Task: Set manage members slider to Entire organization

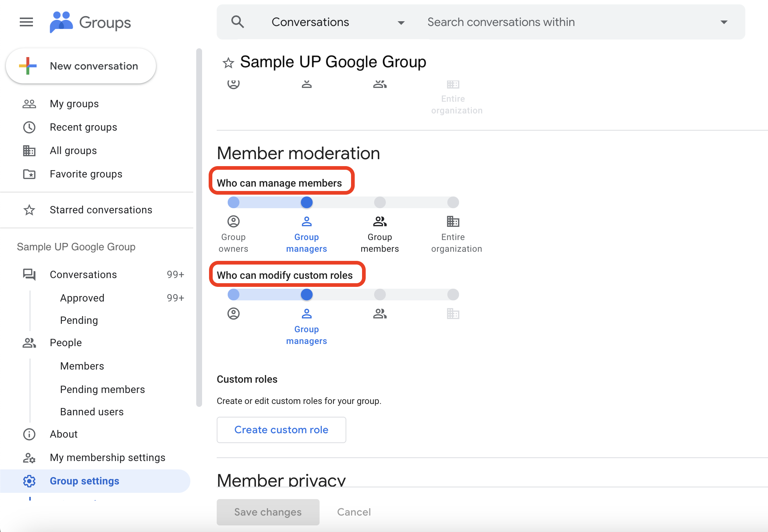Action: (453, 202)
